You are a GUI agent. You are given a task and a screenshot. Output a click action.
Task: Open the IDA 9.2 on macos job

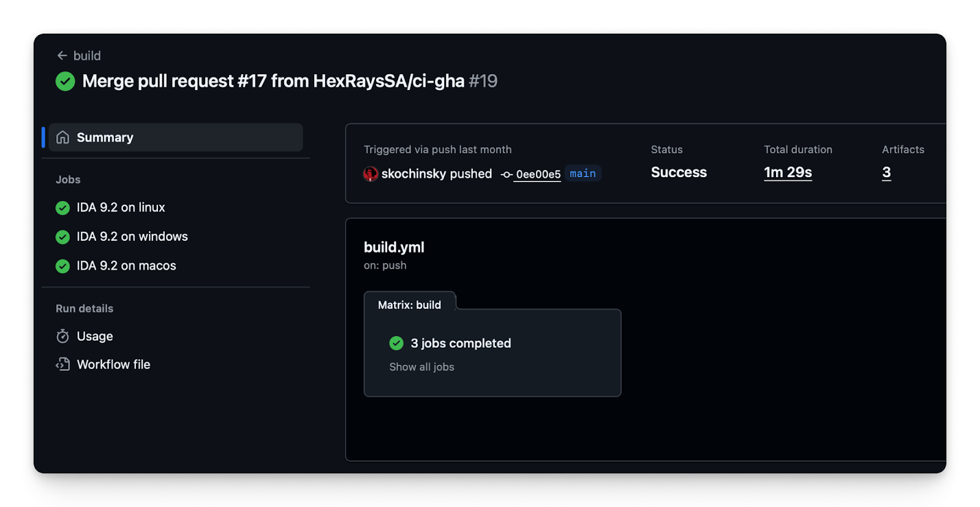coord(126,266)
